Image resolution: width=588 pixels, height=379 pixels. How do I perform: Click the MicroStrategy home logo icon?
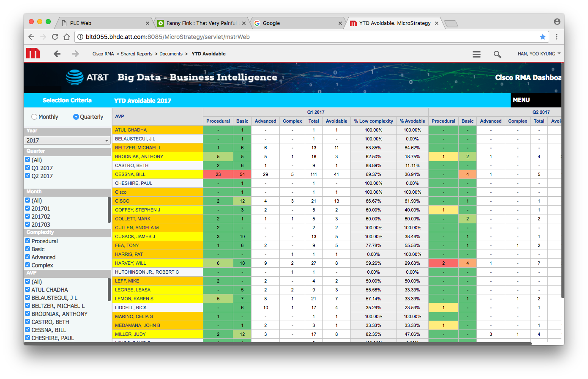coord(33,54)
